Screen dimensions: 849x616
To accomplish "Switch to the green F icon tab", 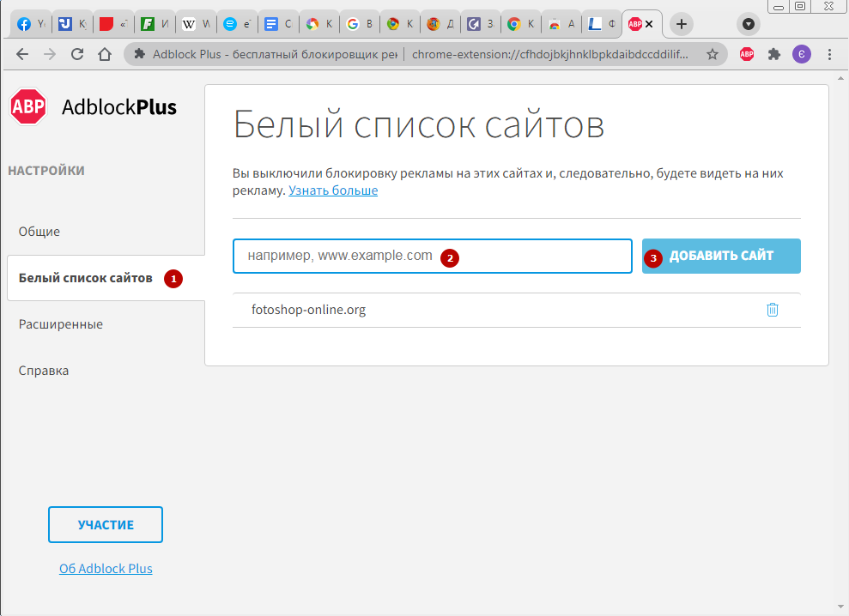I will tap(155, 24).
